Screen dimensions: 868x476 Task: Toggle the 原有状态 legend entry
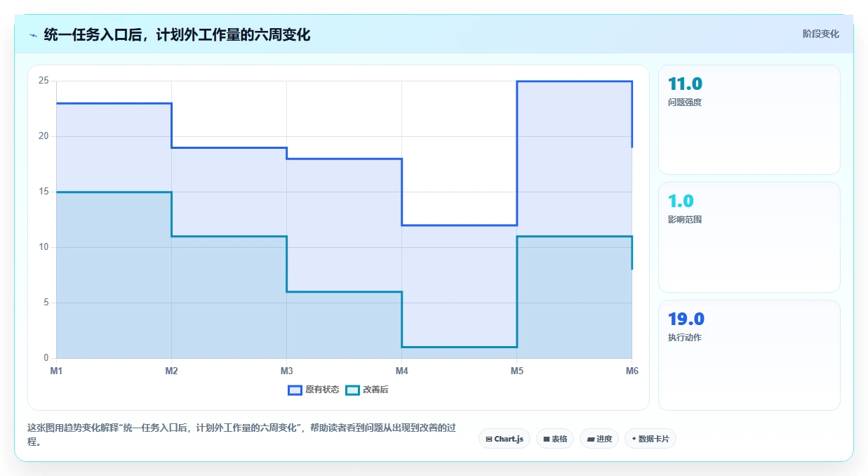coord(314,390)
